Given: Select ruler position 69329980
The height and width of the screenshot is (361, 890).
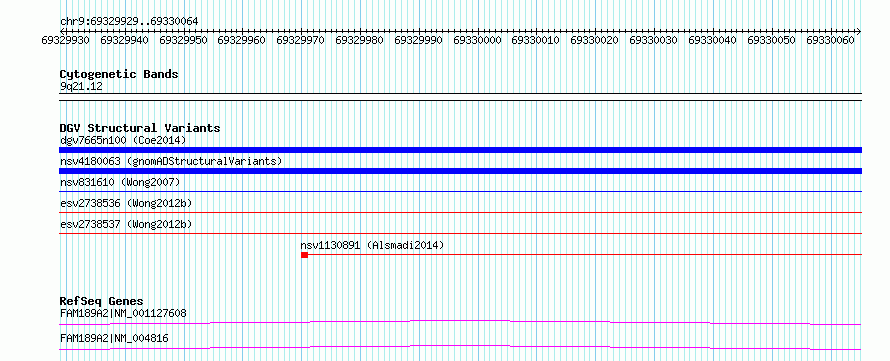Looking at the screenshot, I should pyautogui.click(x=359, y=40).
